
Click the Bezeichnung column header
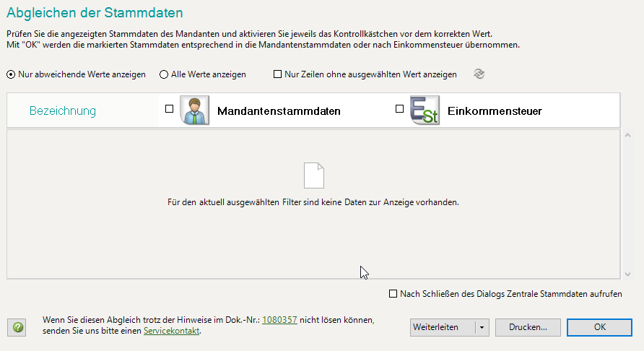[x=63, y=111]
